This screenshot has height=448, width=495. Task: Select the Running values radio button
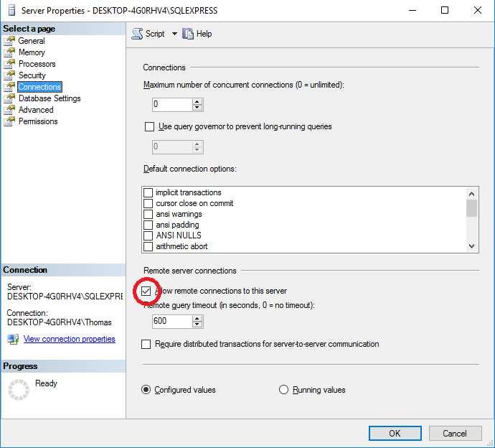tap(283, 390)
